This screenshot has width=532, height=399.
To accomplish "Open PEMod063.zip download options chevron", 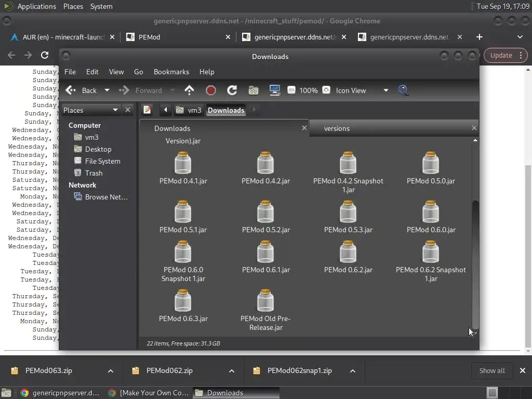I will (111, 371).
